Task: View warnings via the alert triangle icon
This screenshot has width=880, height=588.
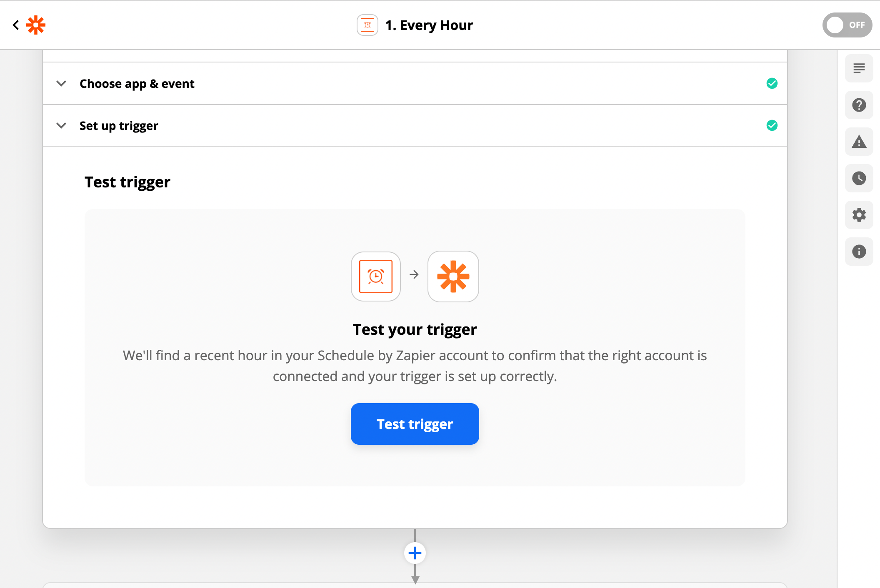Action: [859, 142]
